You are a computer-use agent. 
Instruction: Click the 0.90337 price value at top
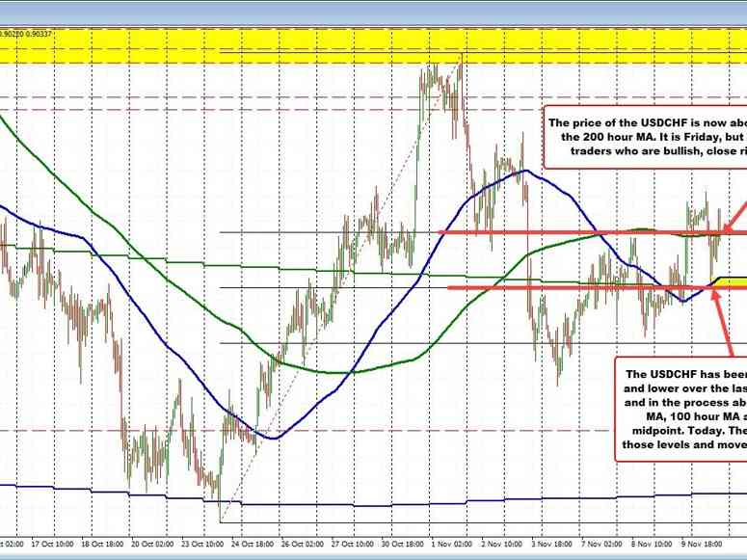(40, 34)
